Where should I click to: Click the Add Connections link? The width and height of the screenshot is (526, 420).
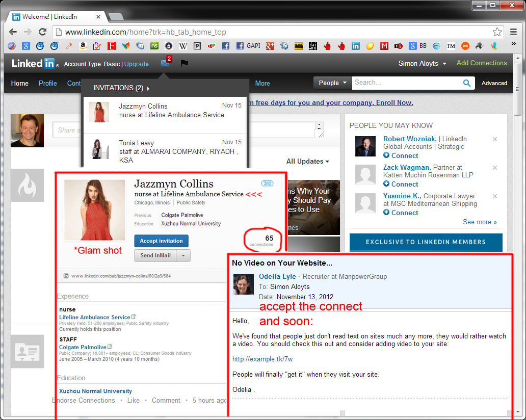482,63
